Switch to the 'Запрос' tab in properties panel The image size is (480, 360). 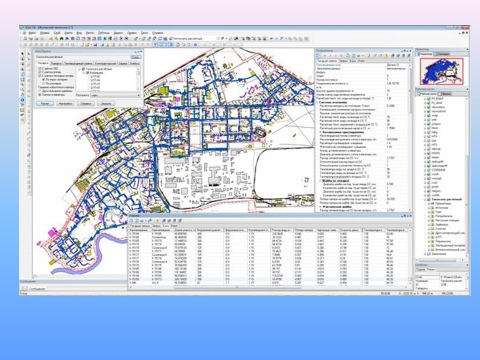point(343,61)
